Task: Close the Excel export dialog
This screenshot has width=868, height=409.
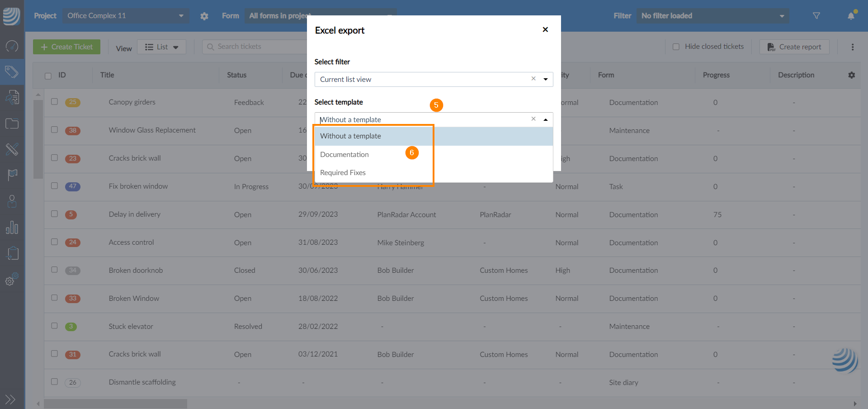Action: (545, 29)
